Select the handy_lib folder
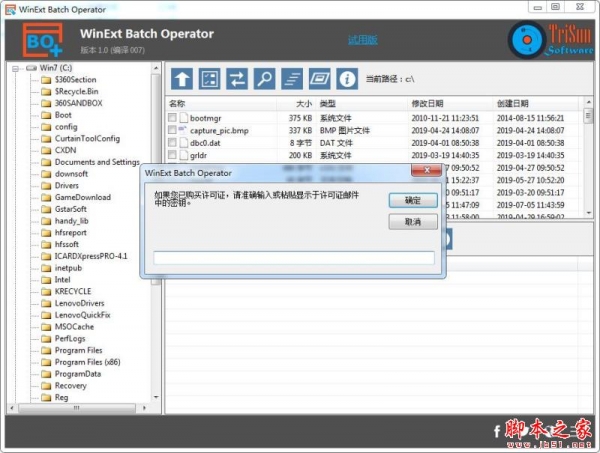Image resolution: width=600 pixels, height=453 pixels. 72,221
